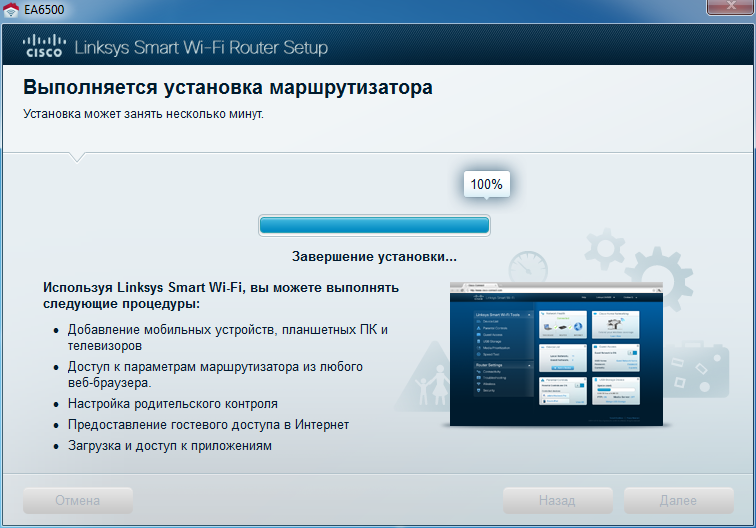This screenshot has width=756, height=528.
Task: Click the blue installation progress bar
Action: [x=374, y=225]
